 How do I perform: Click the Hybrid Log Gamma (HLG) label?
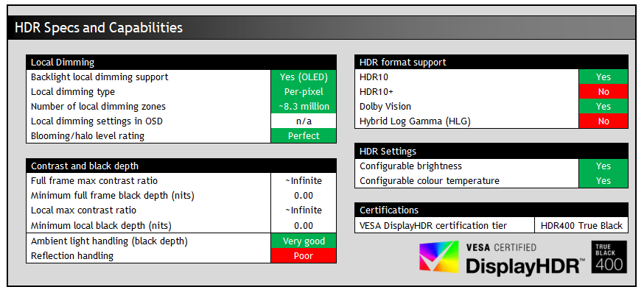(x=415, y=121)
